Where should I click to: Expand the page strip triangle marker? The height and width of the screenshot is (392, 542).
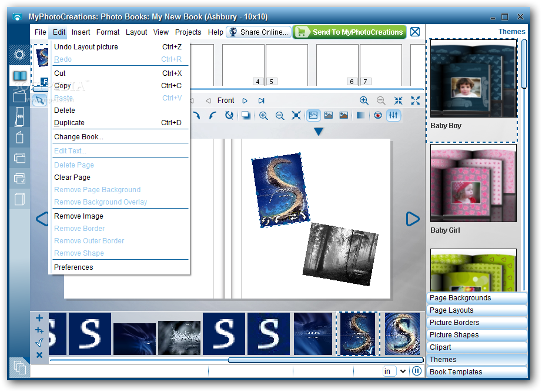[x=319, y=132]
